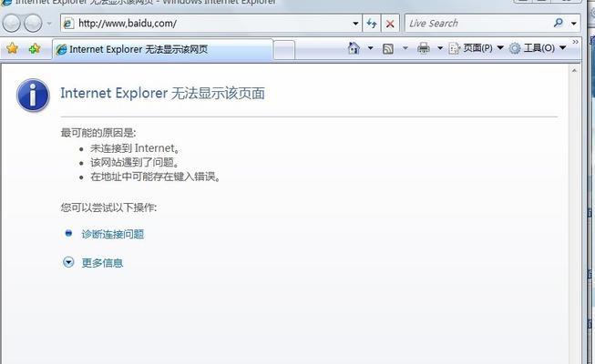Show more toolbar commands via chevron
Image resolution: width=595 pixels, height=364 pixels.
click(576, 42)
